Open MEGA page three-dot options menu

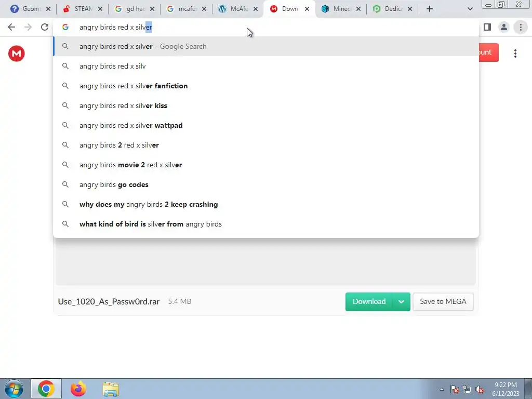pyautogui.click(x=515, y=54)
